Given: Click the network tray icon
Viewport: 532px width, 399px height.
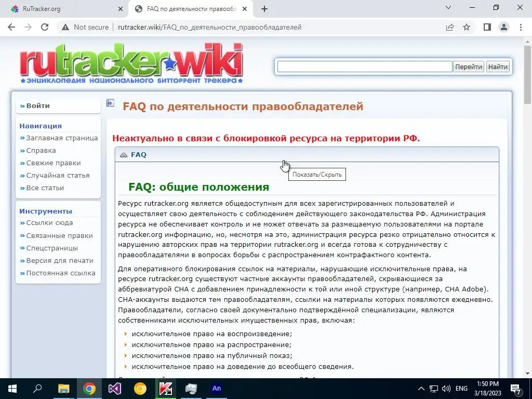Looking at the screenshot, I should coord(434,389).
